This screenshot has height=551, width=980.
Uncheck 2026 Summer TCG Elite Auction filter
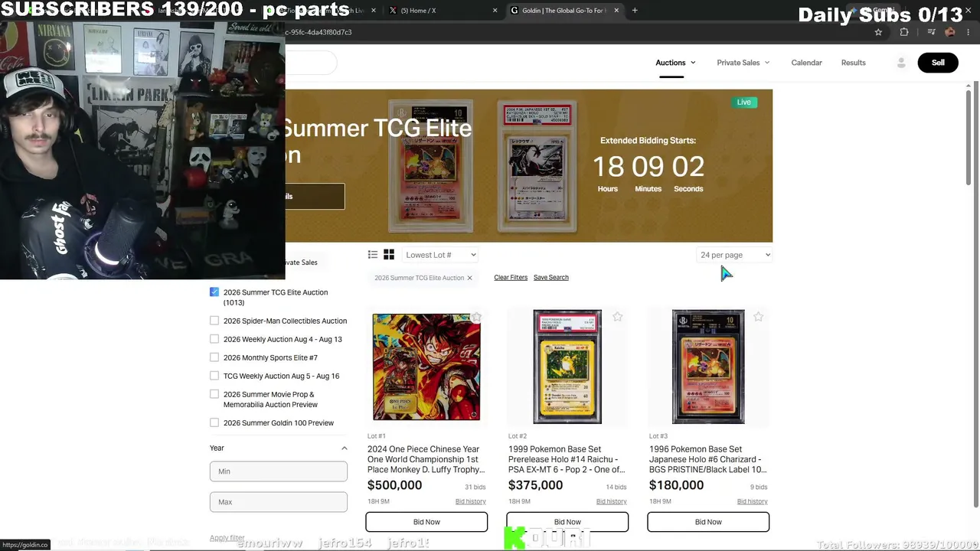coord(214,292)
